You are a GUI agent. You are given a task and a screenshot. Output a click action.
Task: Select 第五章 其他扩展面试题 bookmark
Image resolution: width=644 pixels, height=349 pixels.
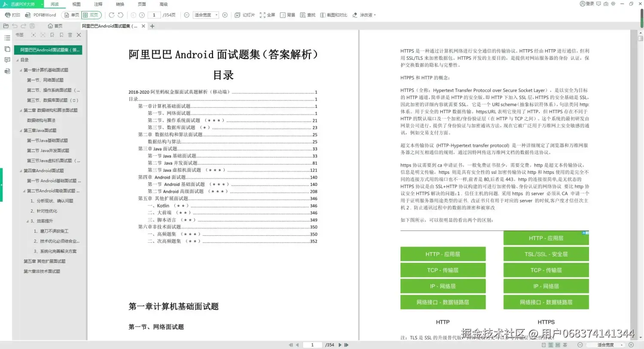point(45,261)
